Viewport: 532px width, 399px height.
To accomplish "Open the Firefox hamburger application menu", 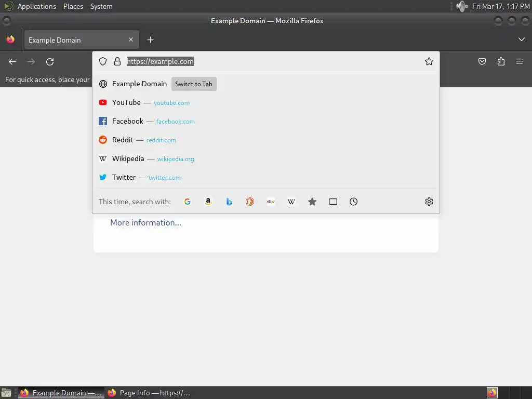I will coord(520,61).
